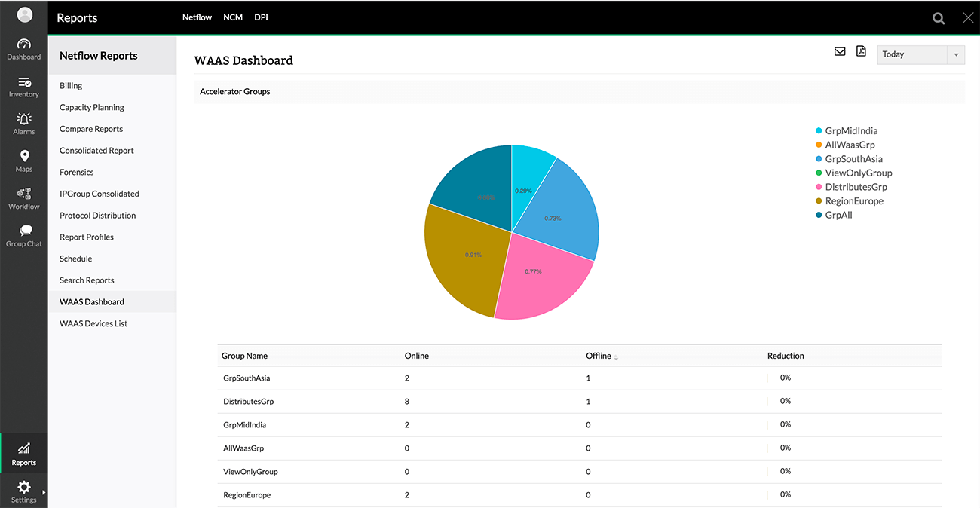The width and height of the screenshot is (980, 508).
Task: Click the olive 0.91% pie slice
Action: 467,260
